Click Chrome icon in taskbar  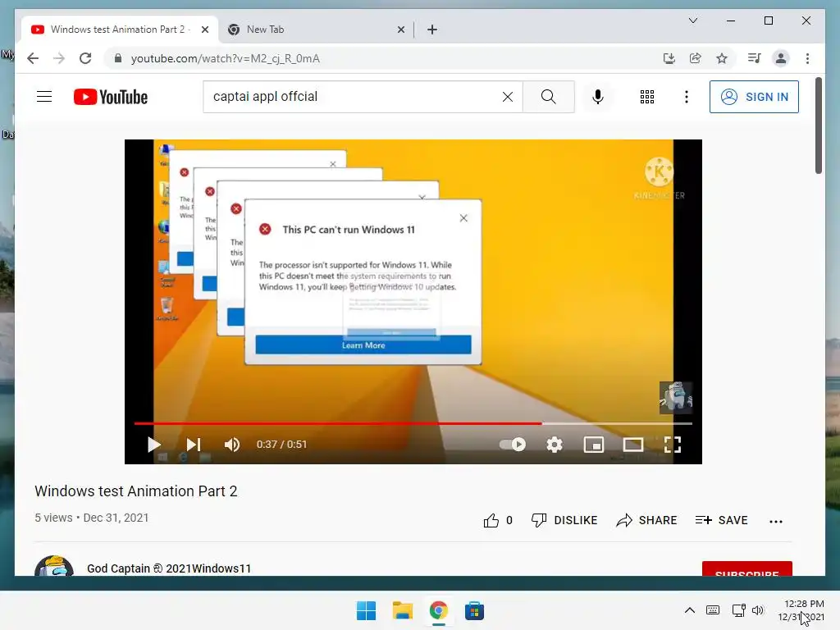point(438,610)
